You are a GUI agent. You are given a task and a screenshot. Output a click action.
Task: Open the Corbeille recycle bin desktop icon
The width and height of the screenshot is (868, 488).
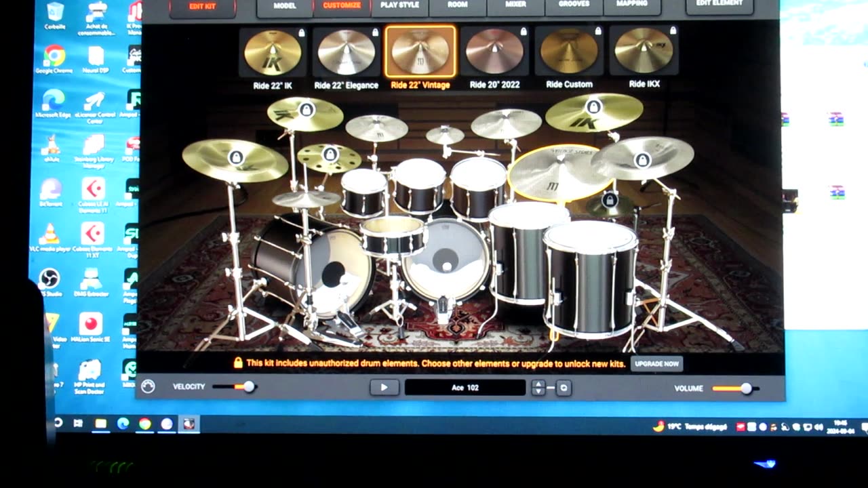pos(56,15)
